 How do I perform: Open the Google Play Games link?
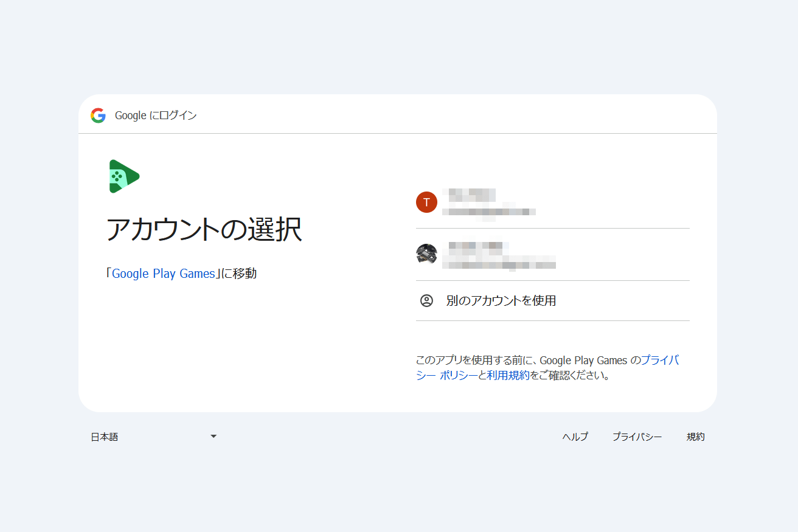click(164, 274)
